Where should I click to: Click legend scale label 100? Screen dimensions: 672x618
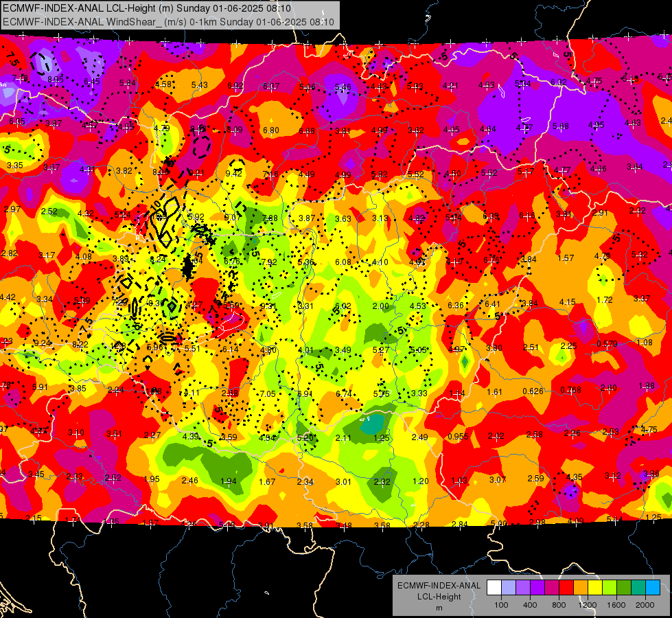501,605
